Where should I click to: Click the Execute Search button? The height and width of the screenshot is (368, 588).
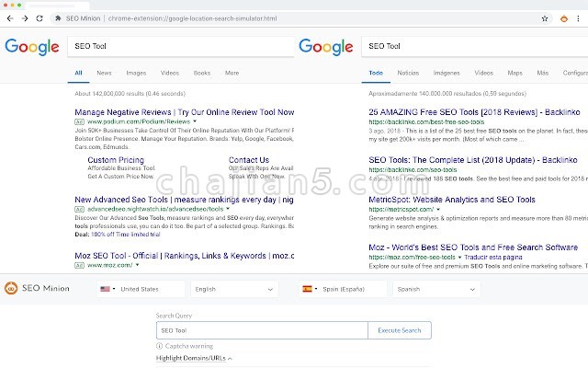tap(400, 330)
